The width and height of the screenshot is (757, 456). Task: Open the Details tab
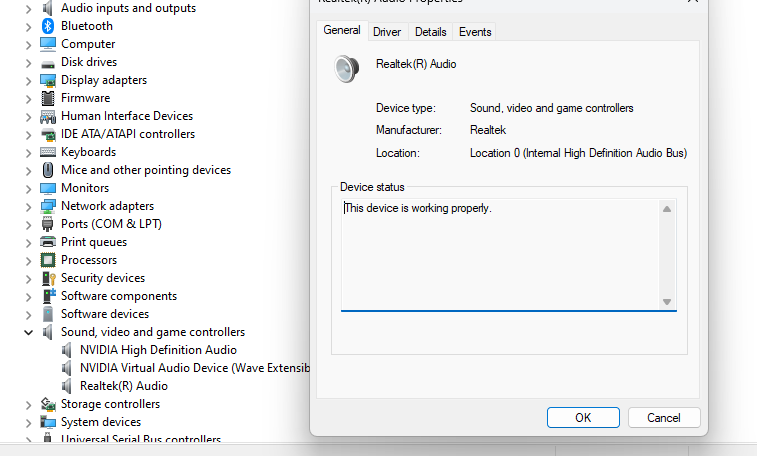click(431, 32)
